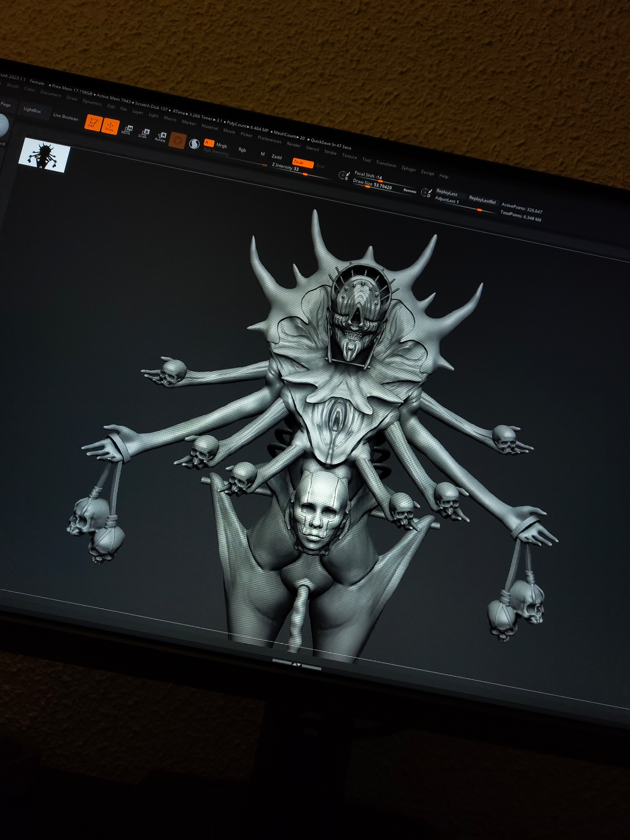This screenshot has width=630, height=840.
Task: Toggle Edit mode button
Action: (x=92, y=123)
